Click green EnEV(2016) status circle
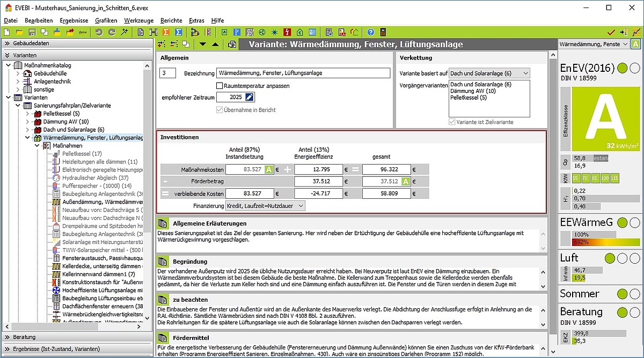The width and height of the screenshot is (644, 358). (x=622, y=68)
